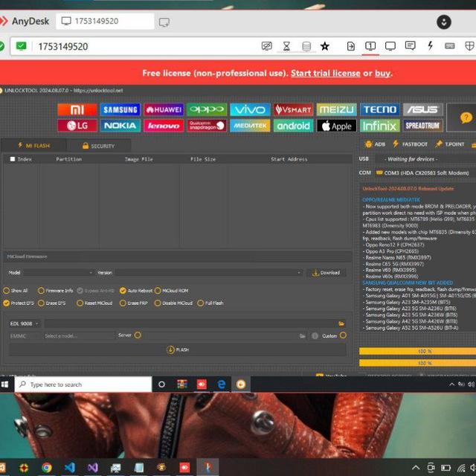Click the AnyDesk file transfer icon
This screenshot has height=476, width=476.
[x=350, y=46]
